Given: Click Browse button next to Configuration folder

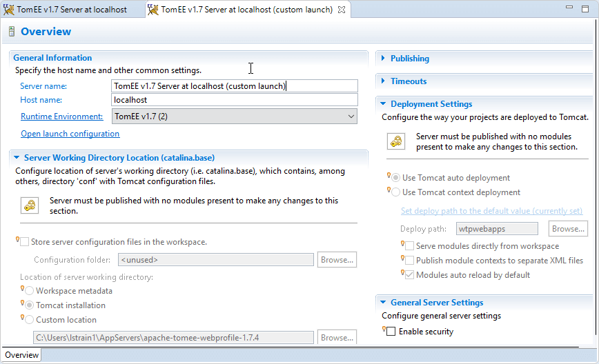Looking at the screenshot, I should [x=337, y=260].
